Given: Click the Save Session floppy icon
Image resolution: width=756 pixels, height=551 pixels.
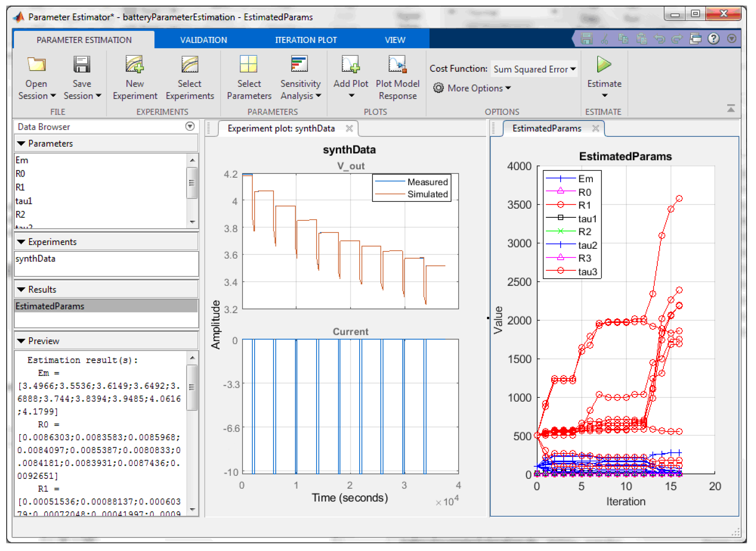Looking at the screenshot, I should pyautogui.click(x=82, y=64).
